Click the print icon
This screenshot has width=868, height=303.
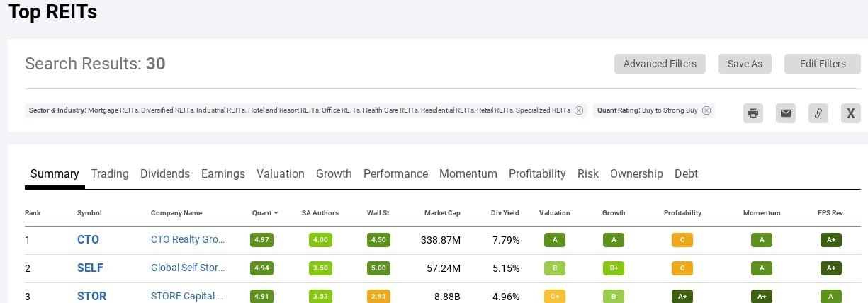[753, 113]
